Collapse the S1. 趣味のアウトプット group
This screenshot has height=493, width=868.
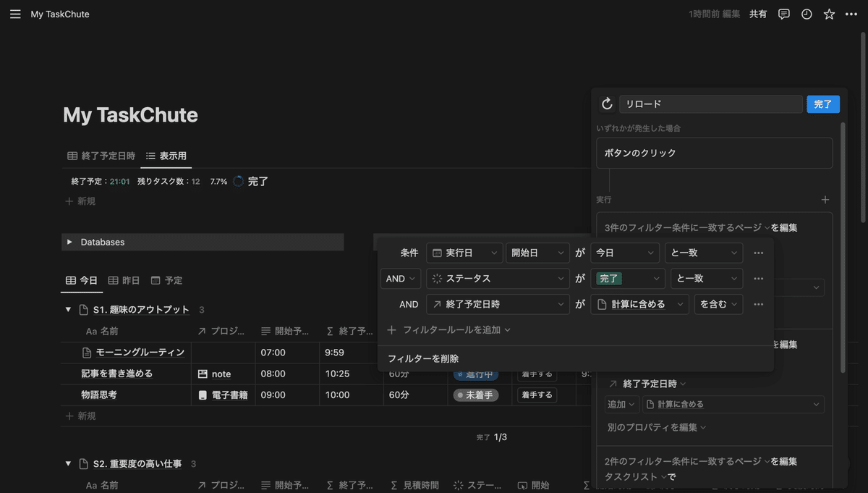[68, 310]
